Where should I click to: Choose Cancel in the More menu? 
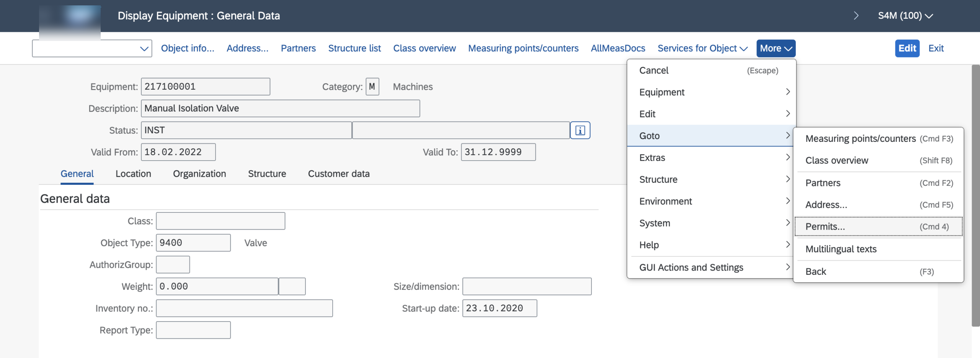pyautogui.click(x=712, y=71)
